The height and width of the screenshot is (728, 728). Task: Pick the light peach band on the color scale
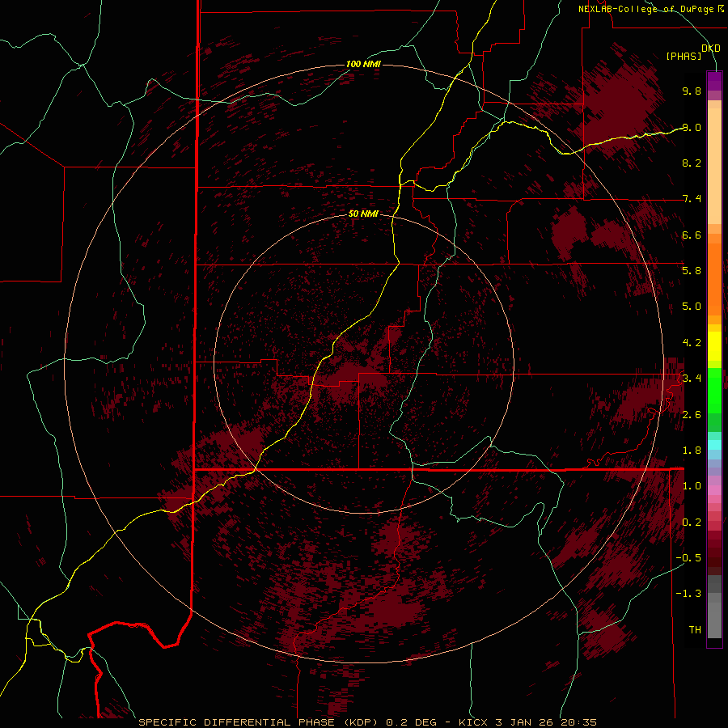coord(714,166)
